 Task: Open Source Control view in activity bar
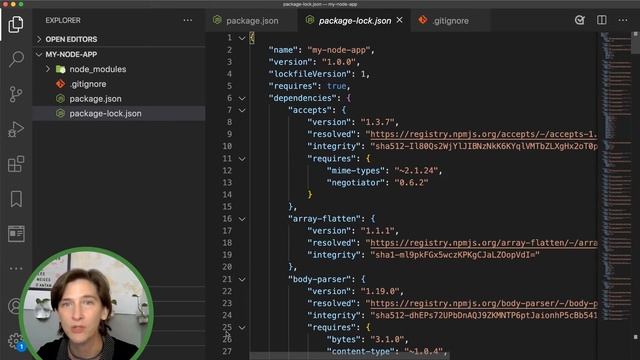[x=16, y=94]
